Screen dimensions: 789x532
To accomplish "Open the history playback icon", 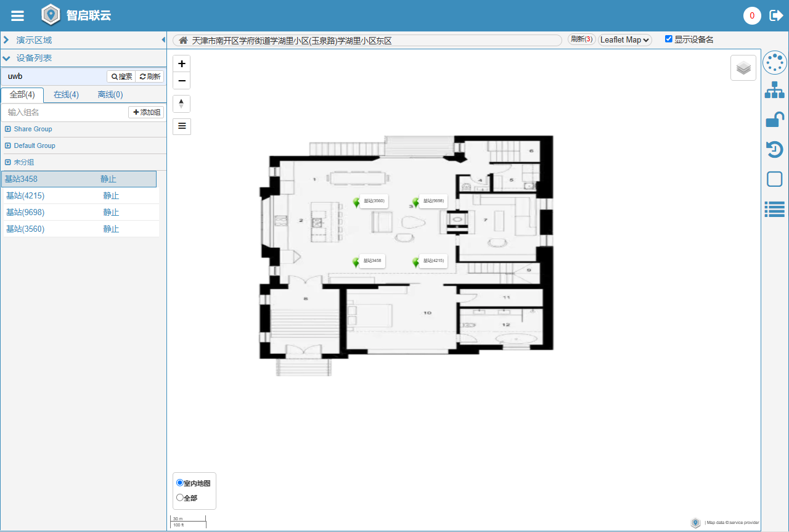I will (774, 149).
